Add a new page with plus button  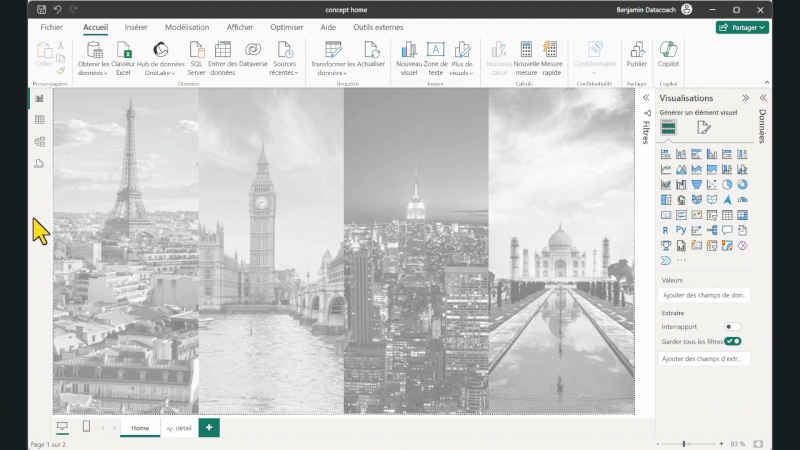209,428
